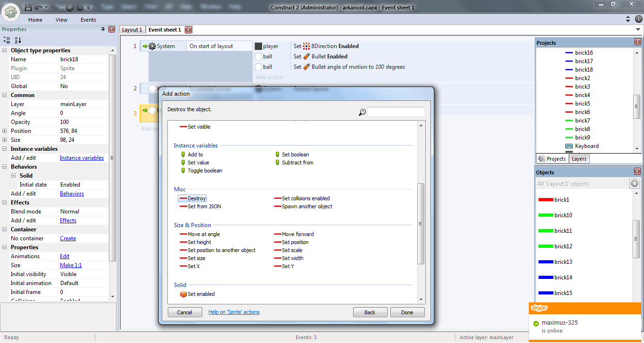644x343 pixels.
Task: Open Help on 'Sprite' actions link
Action: pyautogui.click(x=234, y=312)
